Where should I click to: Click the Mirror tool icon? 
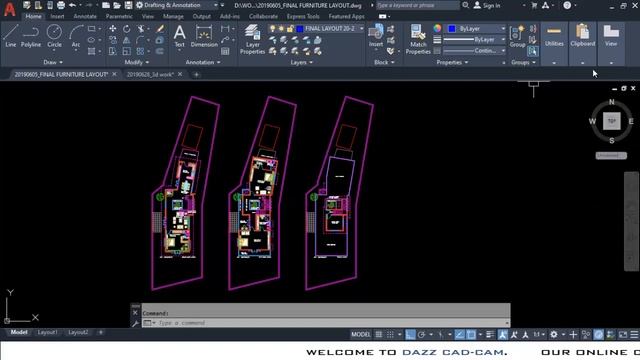tap(127, 40)
